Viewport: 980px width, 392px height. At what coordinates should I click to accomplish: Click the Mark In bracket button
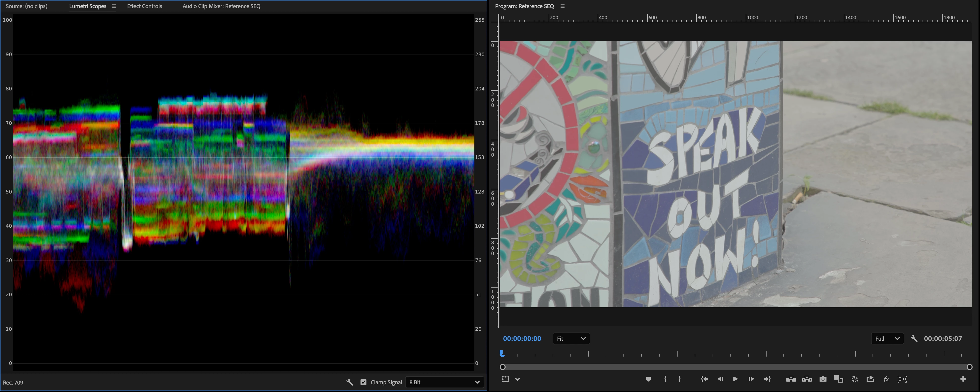point(665,379)
